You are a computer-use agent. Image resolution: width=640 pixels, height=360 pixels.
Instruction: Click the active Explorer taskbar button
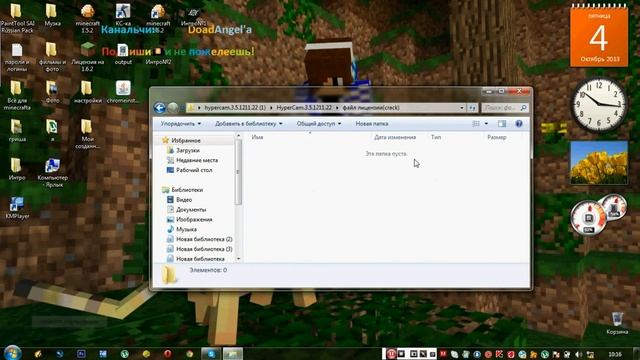point(233,353)
